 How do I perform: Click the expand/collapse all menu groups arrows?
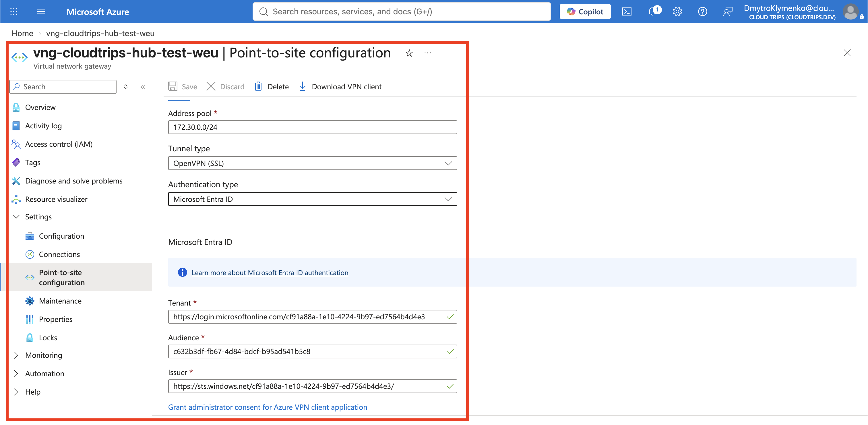point(126,87)
